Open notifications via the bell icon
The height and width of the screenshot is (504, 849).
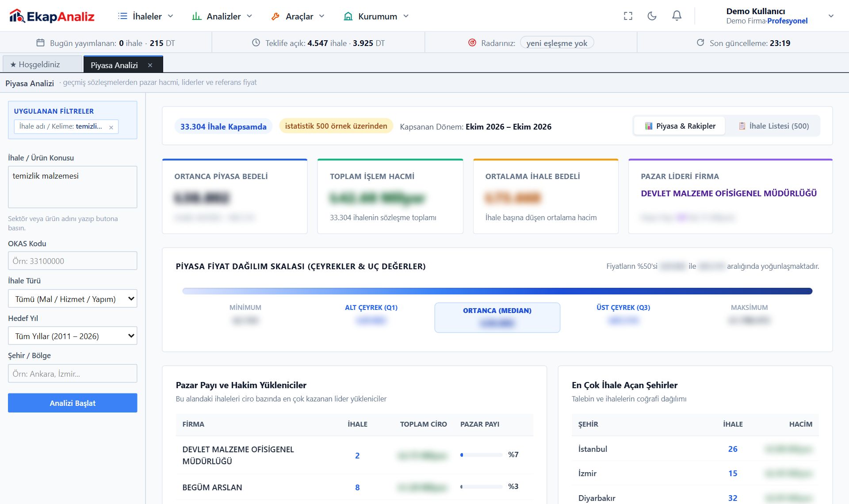[x=677, y=16]
